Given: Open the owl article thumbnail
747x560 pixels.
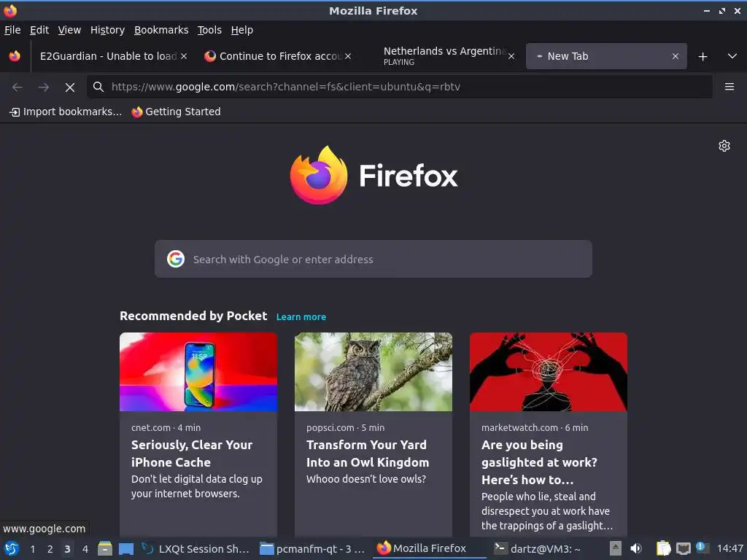Looking at the screenshot, I should [373, 372].
